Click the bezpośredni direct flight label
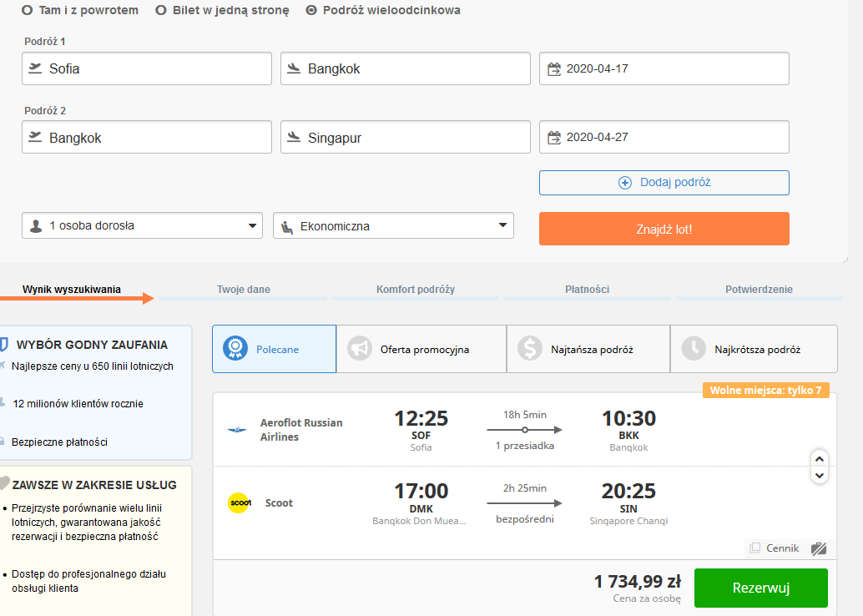Screen dimensions: 863x616 (x=524, y=519)
